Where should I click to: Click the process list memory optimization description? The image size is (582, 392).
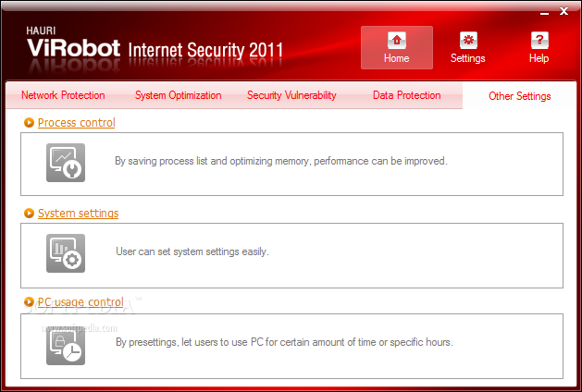click(281, 161)
